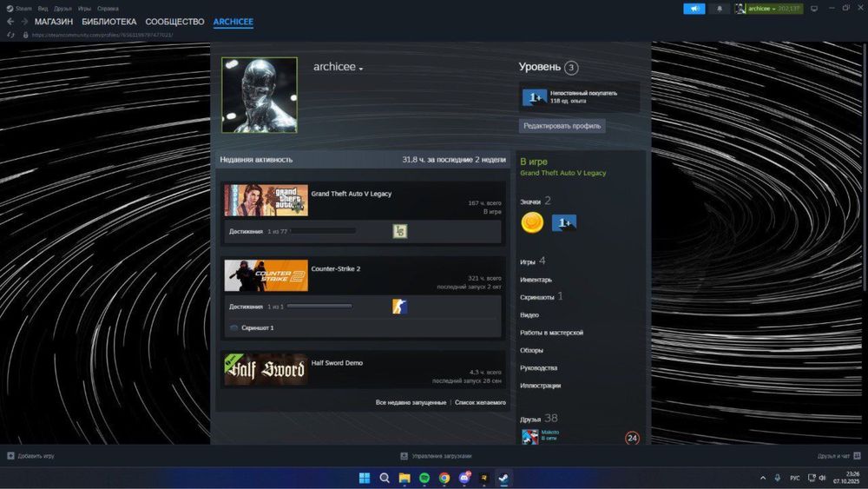Open the Друзья menu

click(62, 9)
